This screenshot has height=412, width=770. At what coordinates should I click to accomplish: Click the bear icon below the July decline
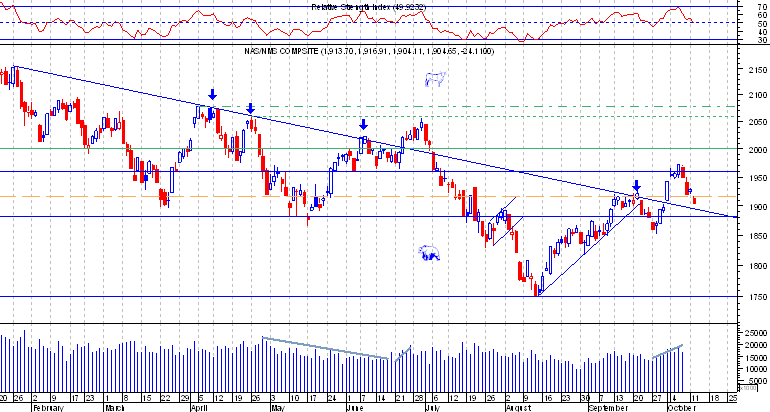pyautogui.click(x=429, y=253)
